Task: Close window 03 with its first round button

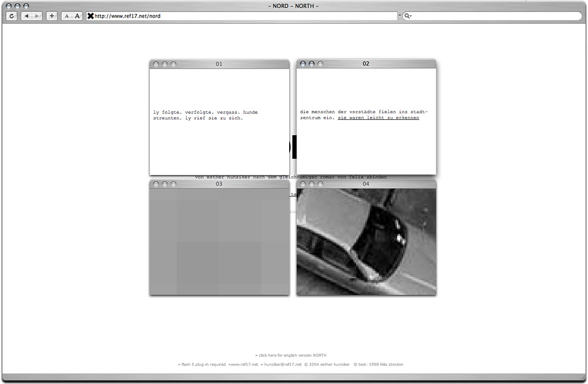Action: pyautogui.click(x=156, y=184)
